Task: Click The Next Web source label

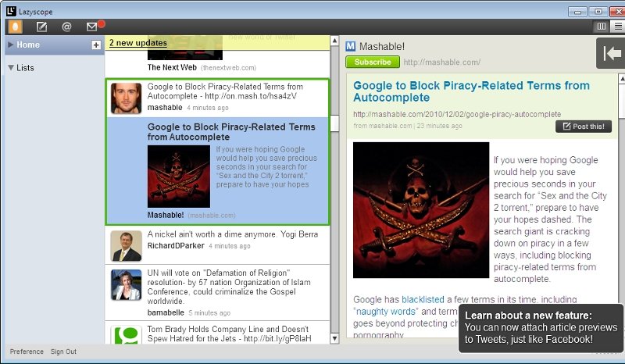Action: [x=172, y=67]
